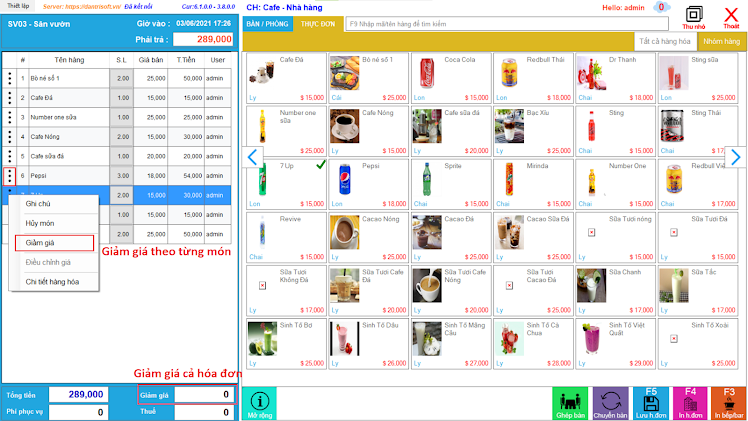Click quantity 3.00 in Pepsi row

122,176
